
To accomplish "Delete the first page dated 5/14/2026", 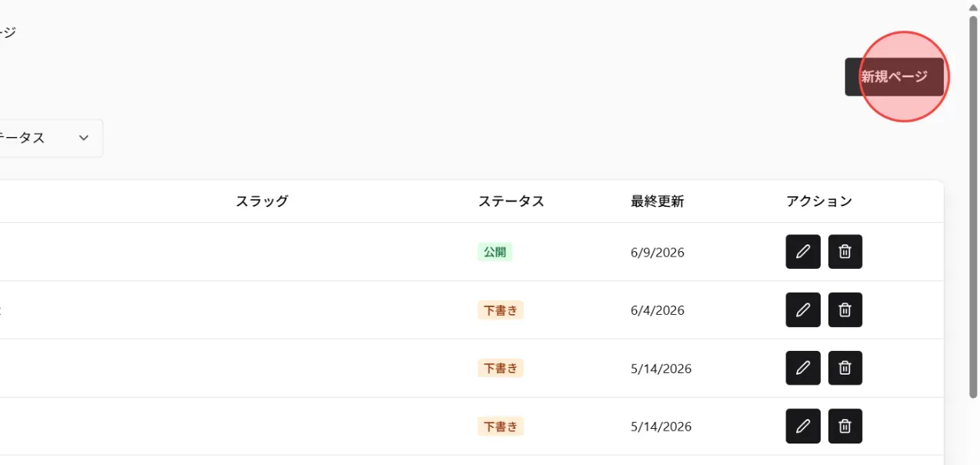I will click(845, 368).
